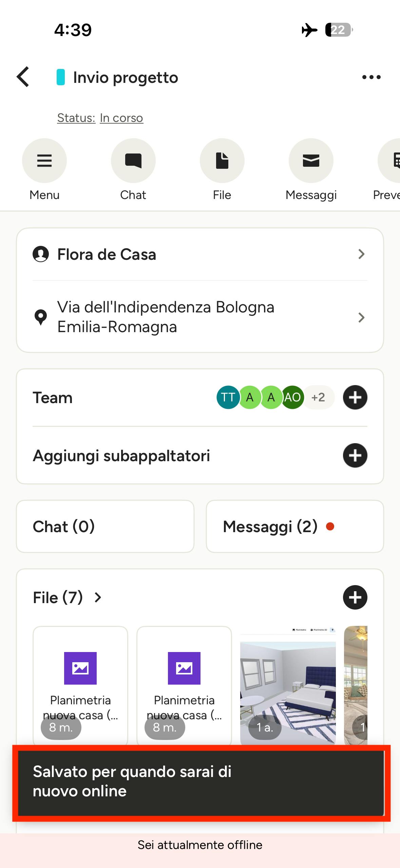Open the bedroom 3D render thumbnail
Screen dimensions: 400x868
click(x=288, y=685)
